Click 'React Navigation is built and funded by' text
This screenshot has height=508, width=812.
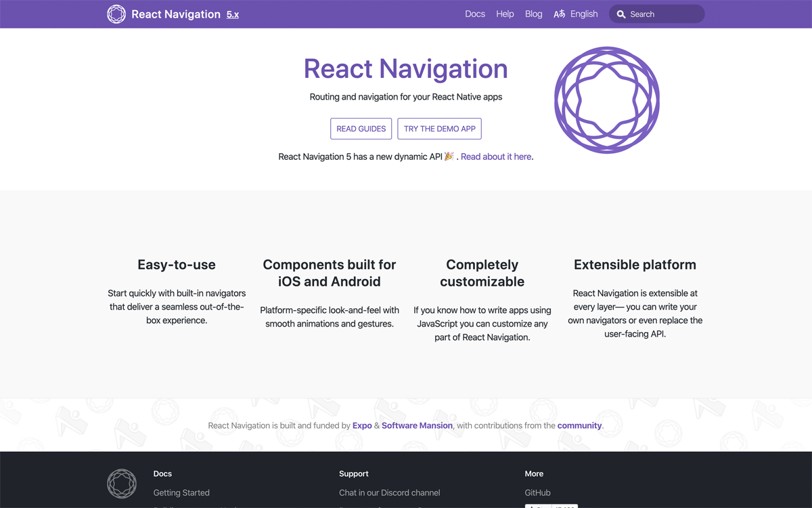coord(279,425)
